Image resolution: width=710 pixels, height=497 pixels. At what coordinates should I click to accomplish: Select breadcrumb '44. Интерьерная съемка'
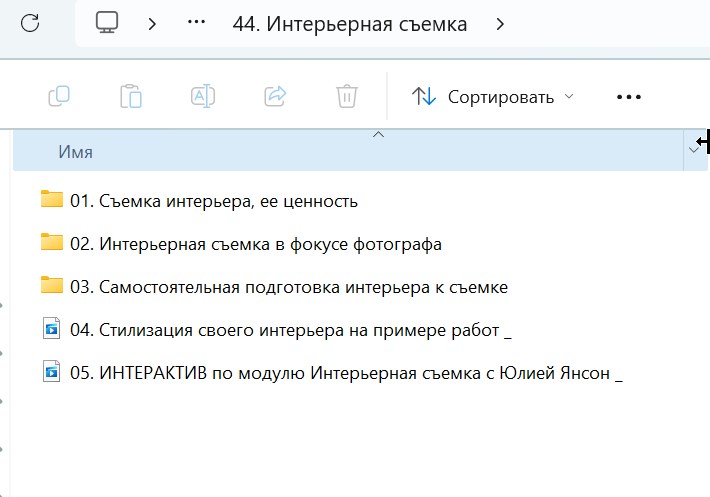(350, 24)
